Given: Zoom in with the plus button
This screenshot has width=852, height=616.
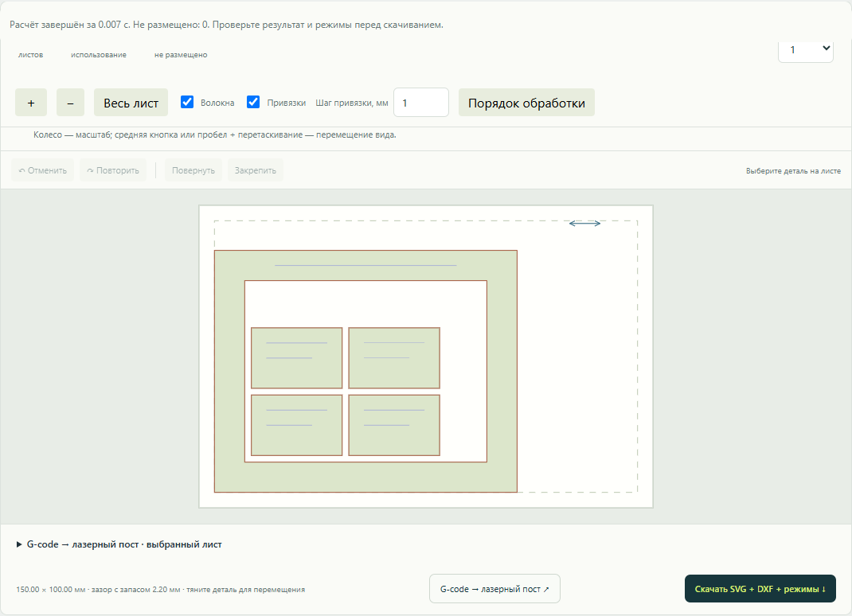Looking at the screenshot, I should coord(31,103).
